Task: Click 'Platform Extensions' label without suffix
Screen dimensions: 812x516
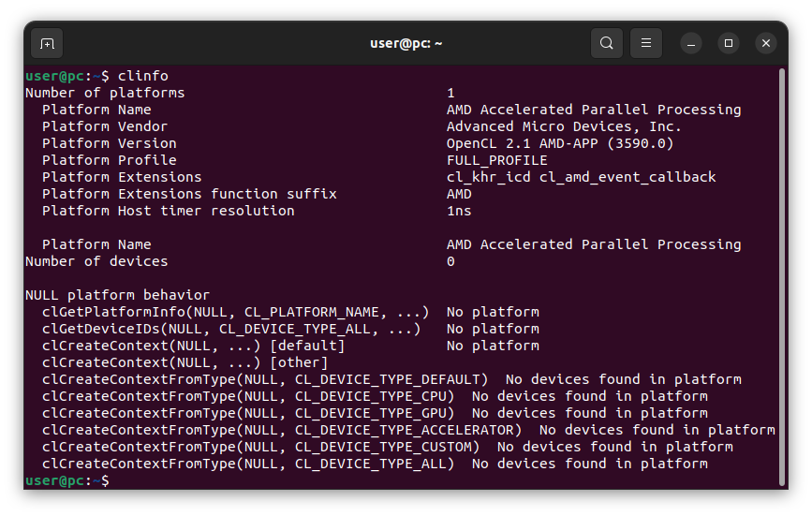Action: click(x=122, y=177)
